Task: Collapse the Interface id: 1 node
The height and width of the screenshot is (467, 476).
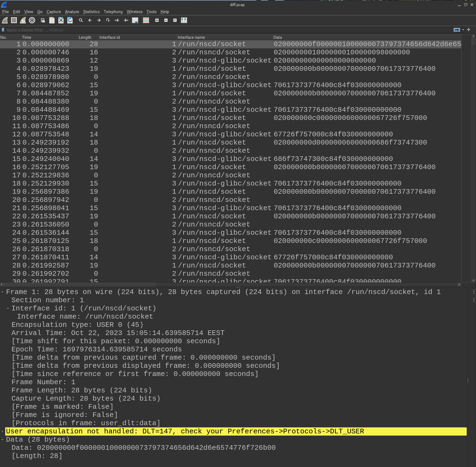Action: click(x=8, y=309)
